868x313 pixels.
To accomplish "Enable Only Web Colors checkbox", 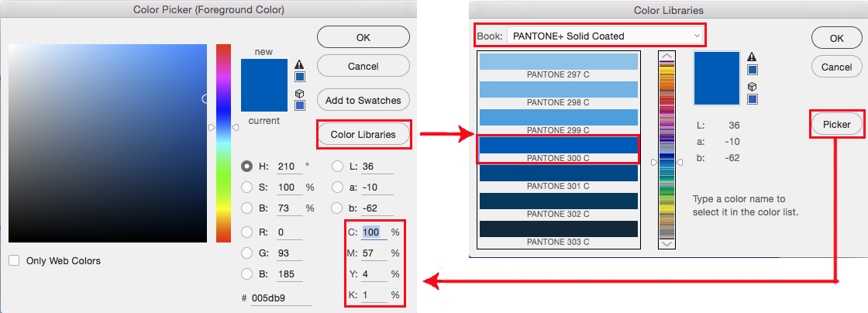I will coord(15,260).
